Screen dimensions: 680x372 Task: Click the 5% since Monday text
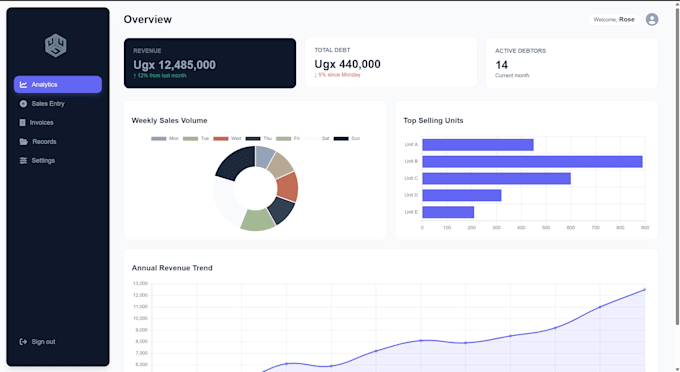pyautogui.click(x=337, y=75)
